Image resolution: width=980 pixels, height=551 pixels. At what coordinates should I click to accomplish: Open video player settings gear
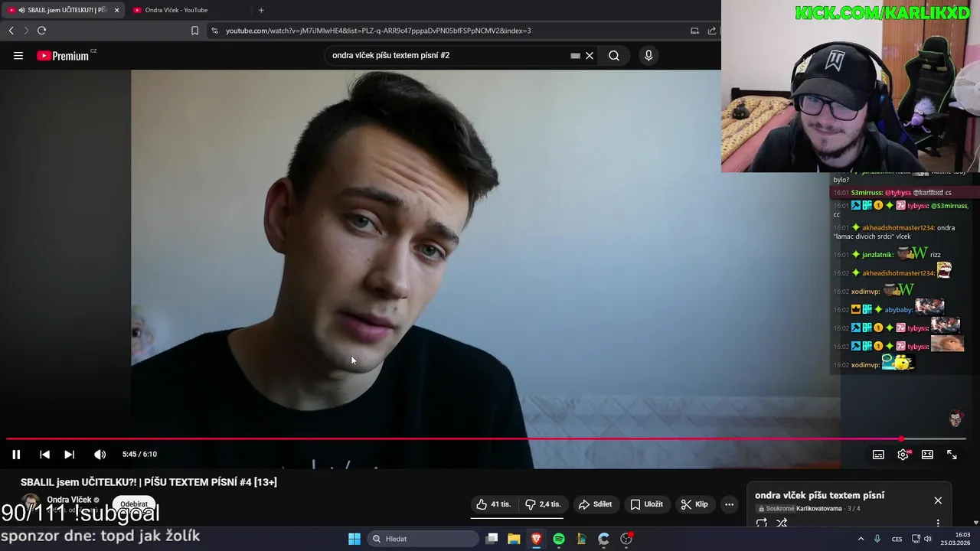pyautogui.click(x=903, y=455)
